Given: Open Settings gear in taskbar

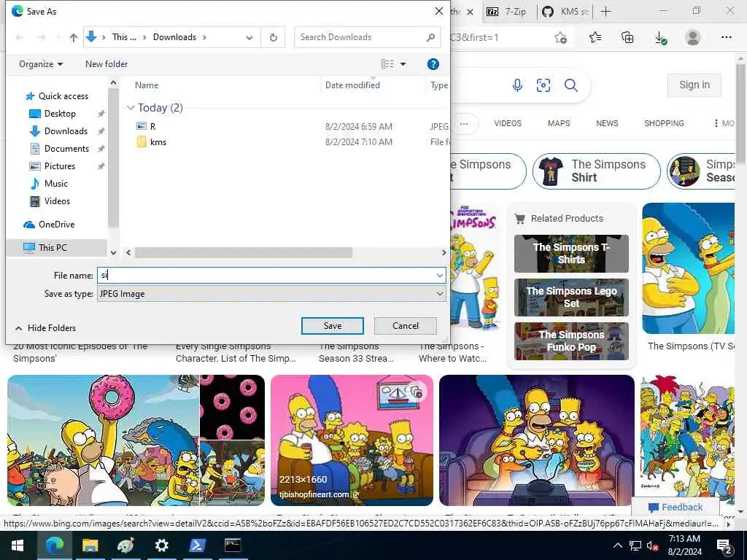Looking at the screenshot, I should point(161,545).
